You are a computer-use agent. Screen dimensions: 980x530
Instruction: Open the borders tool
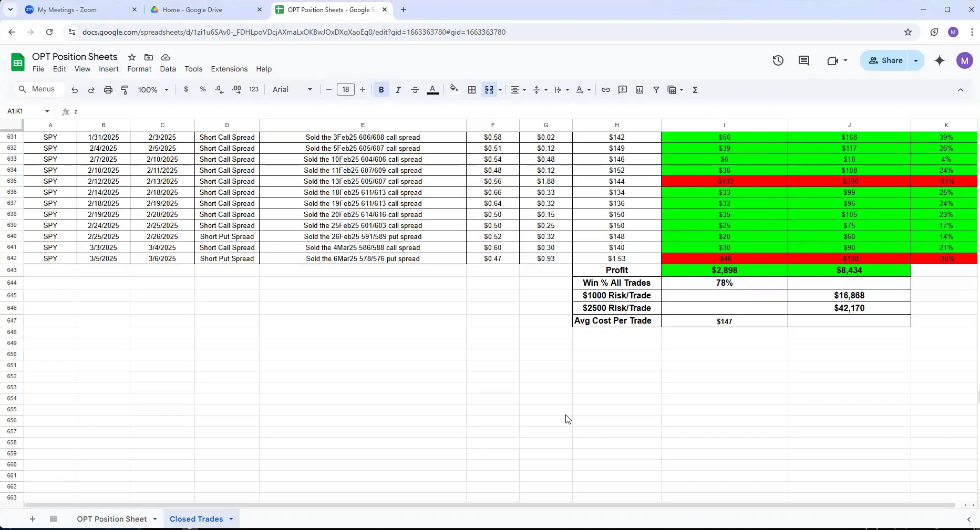pyautogui.click(x=472, y=90)
